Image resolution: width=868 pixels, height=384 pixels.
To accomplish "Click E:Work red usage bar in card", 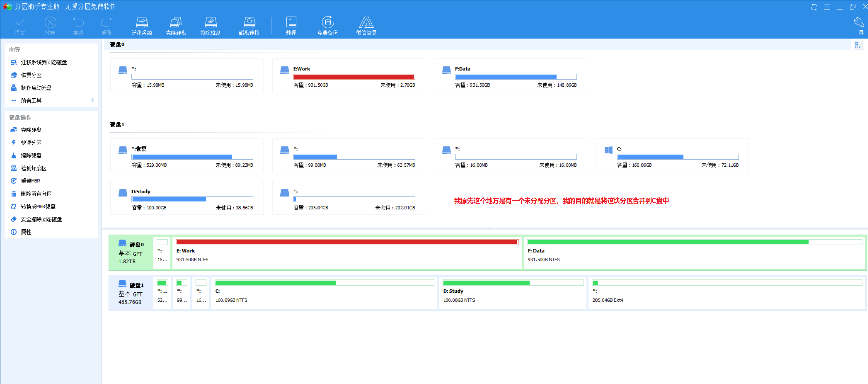I will click(354, 77).
